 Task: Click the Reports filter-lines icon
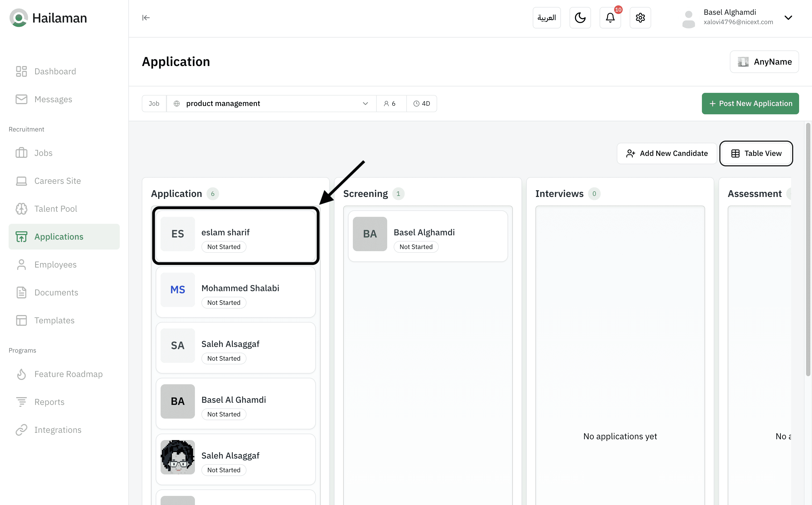21,402
